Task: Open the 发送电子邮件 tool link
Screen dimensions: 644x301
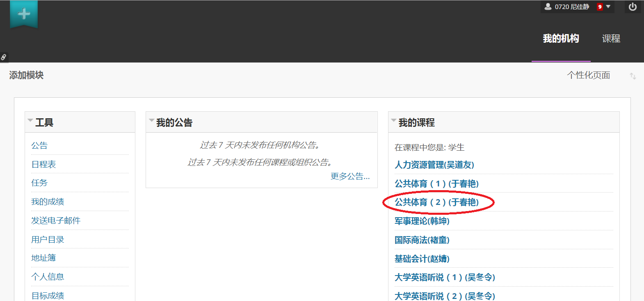Action: click(x=56, y=221)
